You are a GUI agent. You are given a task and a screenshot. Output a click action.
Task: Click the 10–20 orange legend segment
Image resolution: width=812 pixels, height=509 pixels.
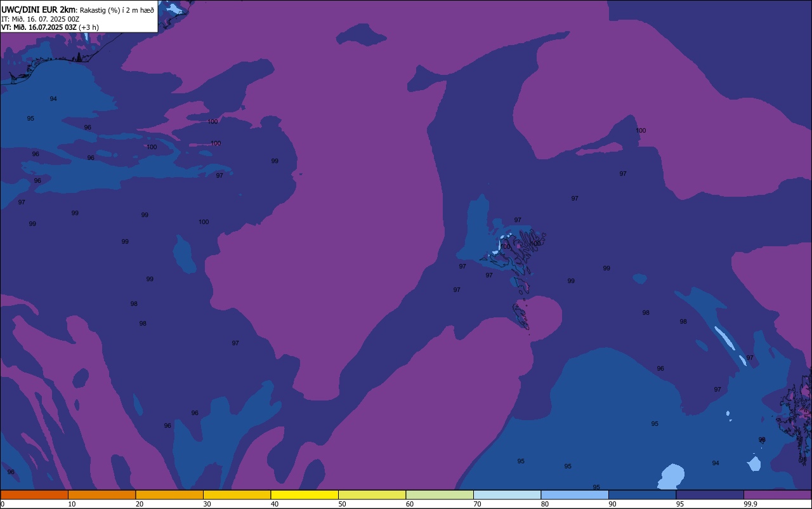pos(101,494)
